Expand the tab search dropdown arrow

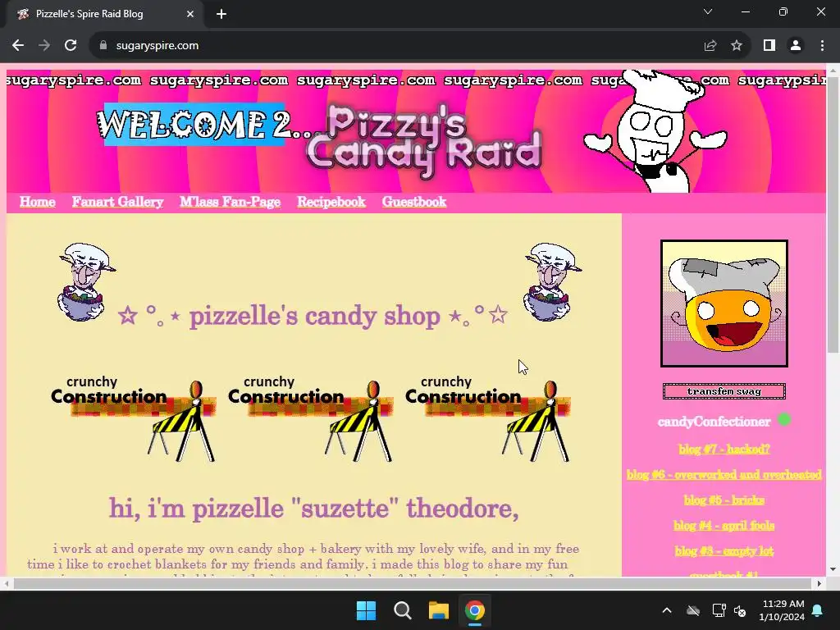708,11
